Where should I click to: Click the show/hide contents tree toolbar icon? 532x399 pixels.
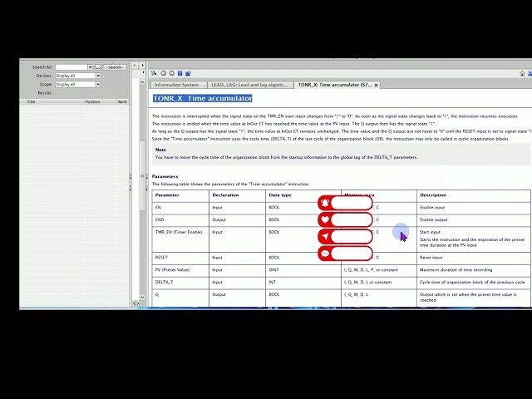pos(154,73)
